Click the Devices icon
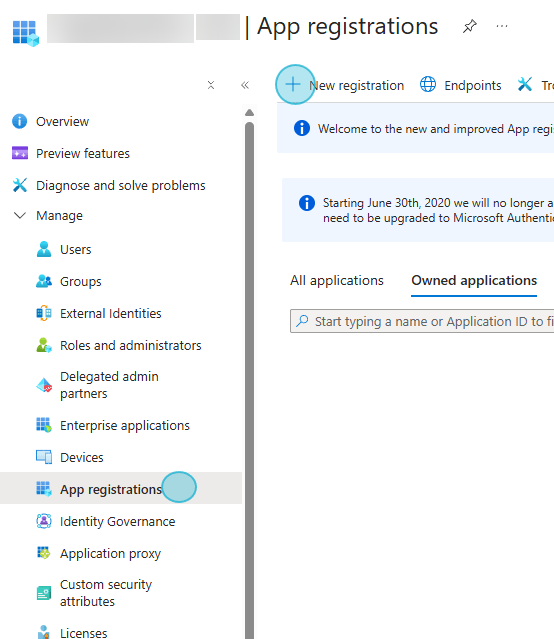 tap(44, 457)
